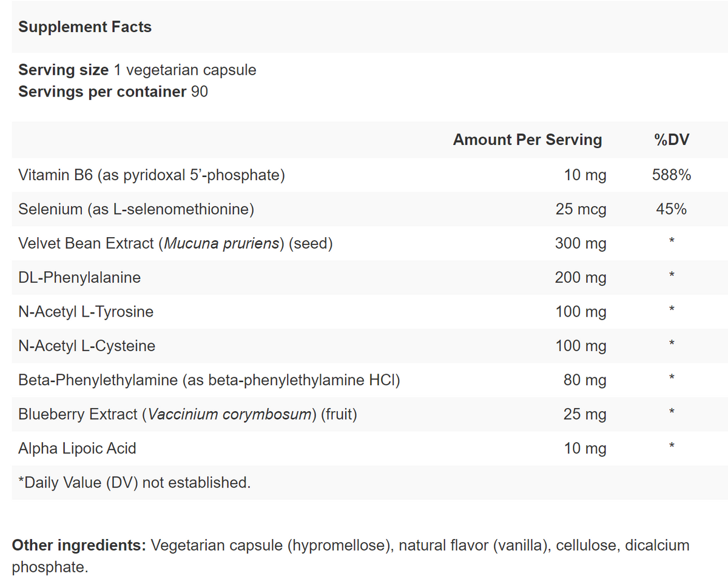
Task: Click the 25 mcg selenium amount
Action: point(581,209)
